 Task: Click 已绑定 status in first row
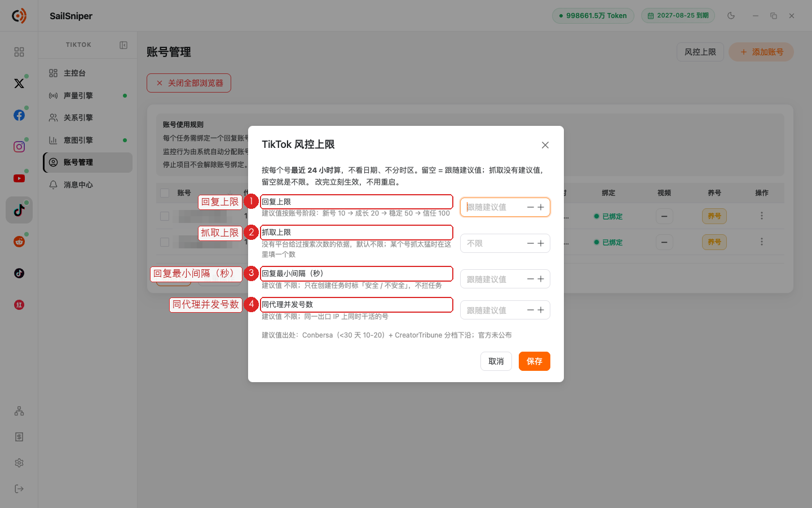click(608, 216)
